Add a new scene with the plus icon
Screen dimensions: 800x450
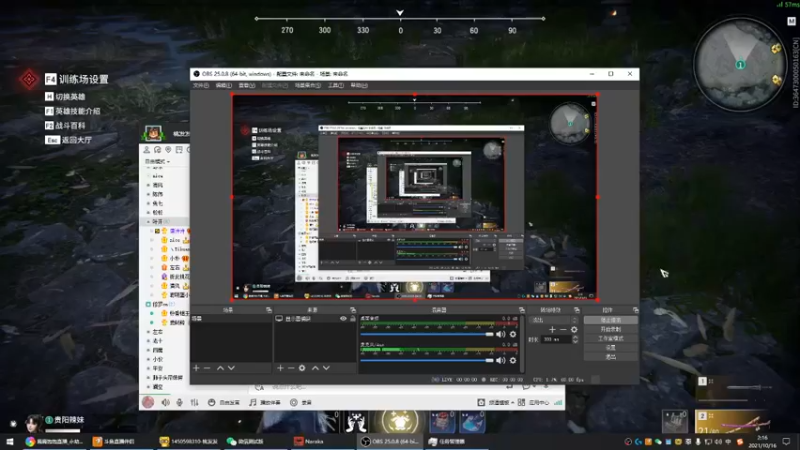click(196, 368)
